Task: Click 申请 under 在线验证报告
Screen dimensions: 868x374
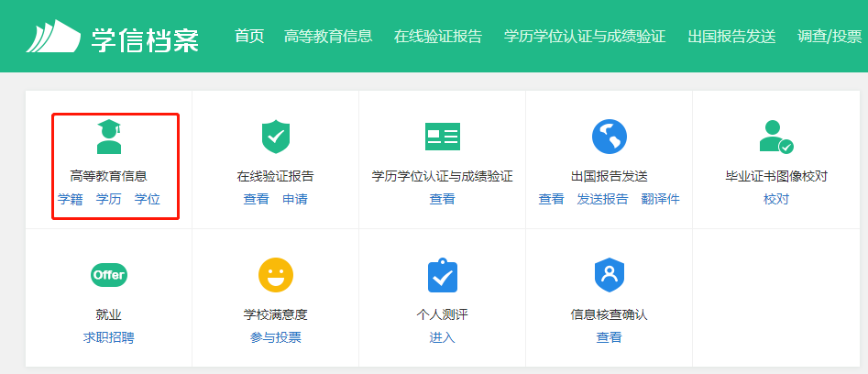Action: 295,199
